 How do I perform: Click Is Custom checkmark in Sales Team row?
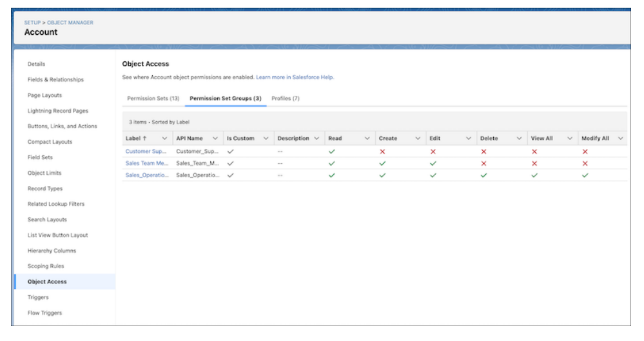tap(230, 164)
